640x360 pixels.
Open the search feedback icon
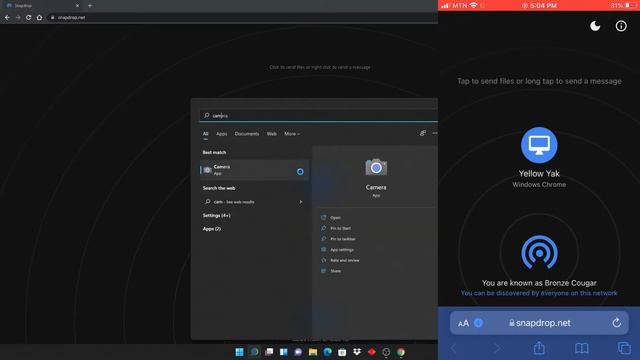[x=423, y=133]
